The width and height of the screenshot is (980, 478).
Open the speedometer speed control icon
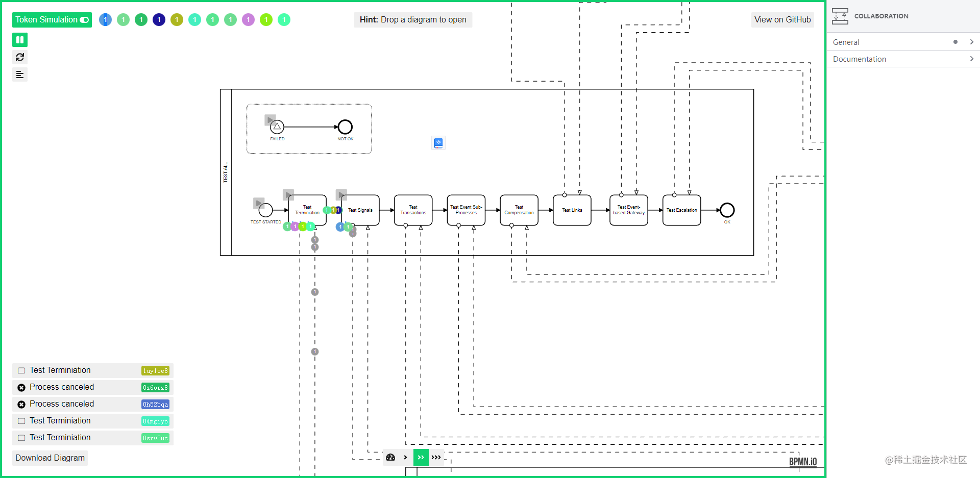[390, 457]
